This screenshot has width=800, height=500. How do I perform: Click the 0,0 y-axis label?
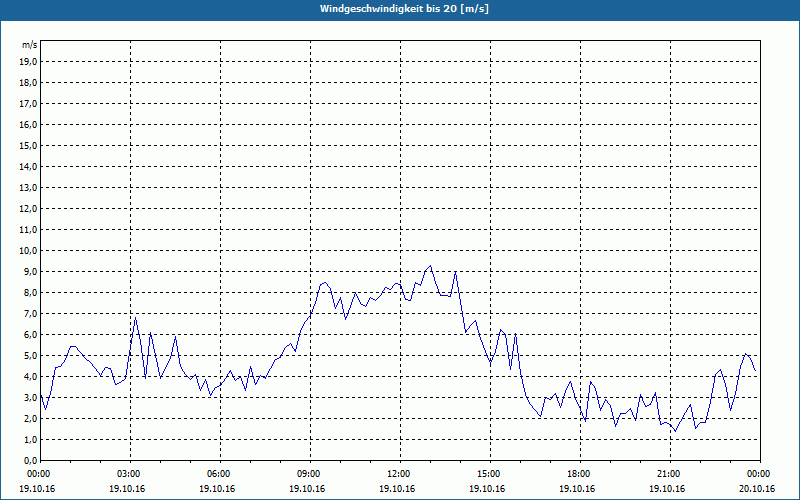30,460
